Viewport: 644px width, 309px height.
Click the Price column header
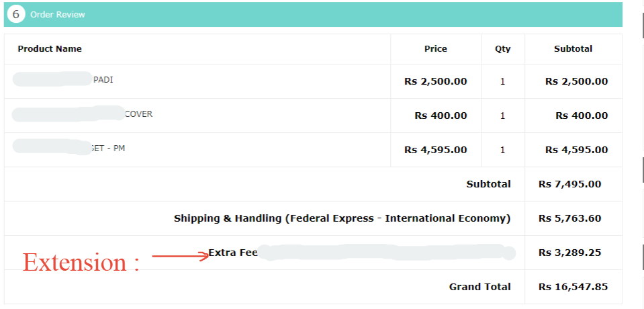(435, 49)
